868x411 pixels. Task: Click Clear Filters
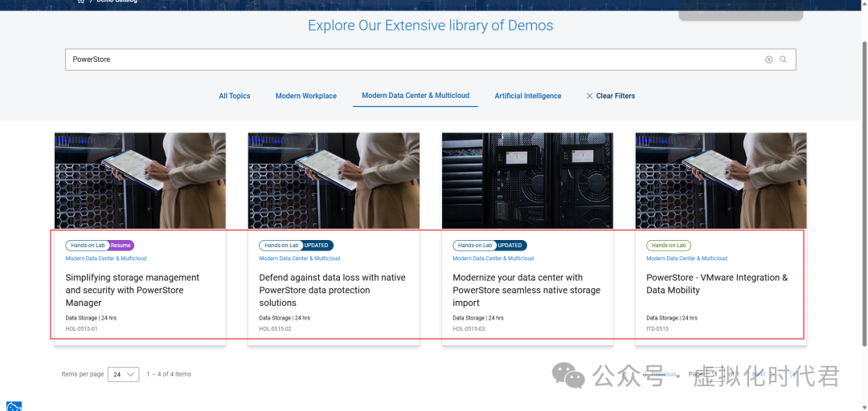(x=611, y=96)
